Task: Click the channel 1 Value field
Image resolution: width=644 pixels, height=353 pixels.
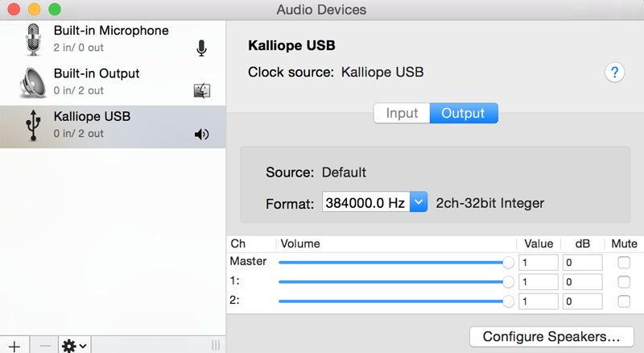Action: coord(539,282)
